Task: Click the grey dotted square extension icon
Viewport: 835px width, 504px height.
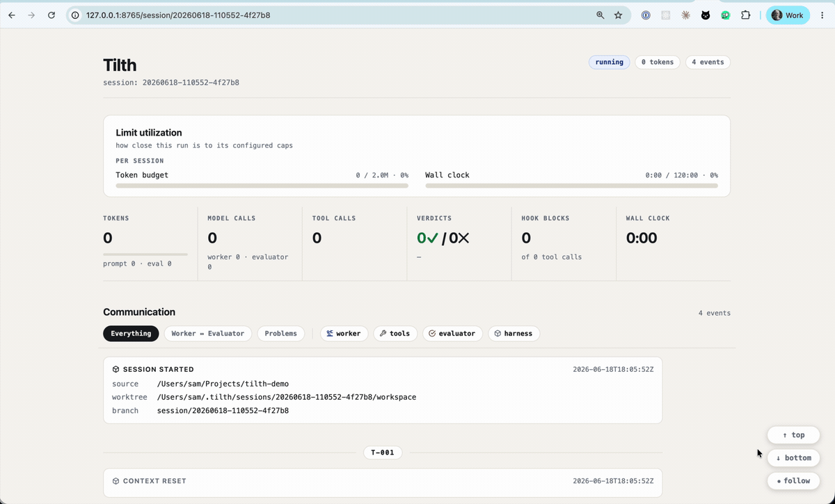Action: (666, 15)
